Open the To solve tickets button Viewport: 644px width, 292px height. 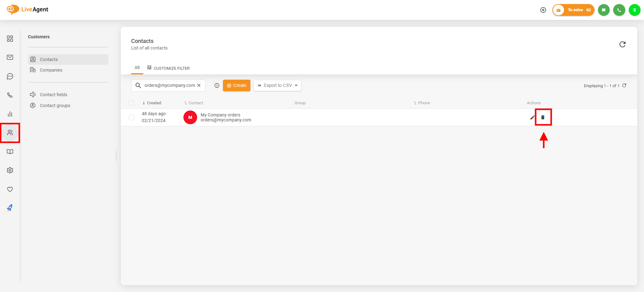point(573,10)
